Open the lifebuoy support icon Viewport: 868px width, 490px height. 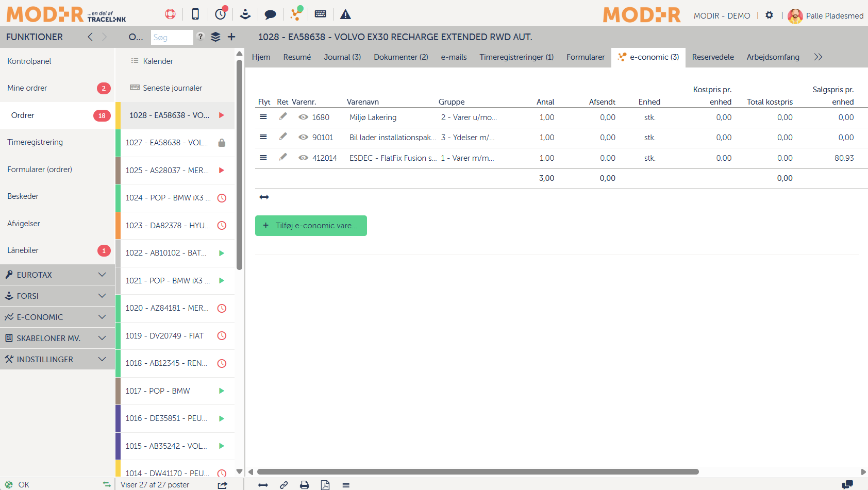170,14
